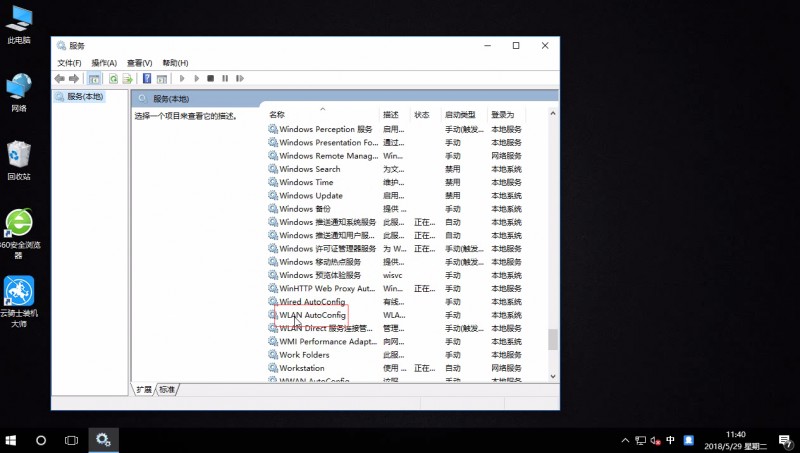Screen dimensions: 800x453
Task: Start the selected service
Action: 182,79
